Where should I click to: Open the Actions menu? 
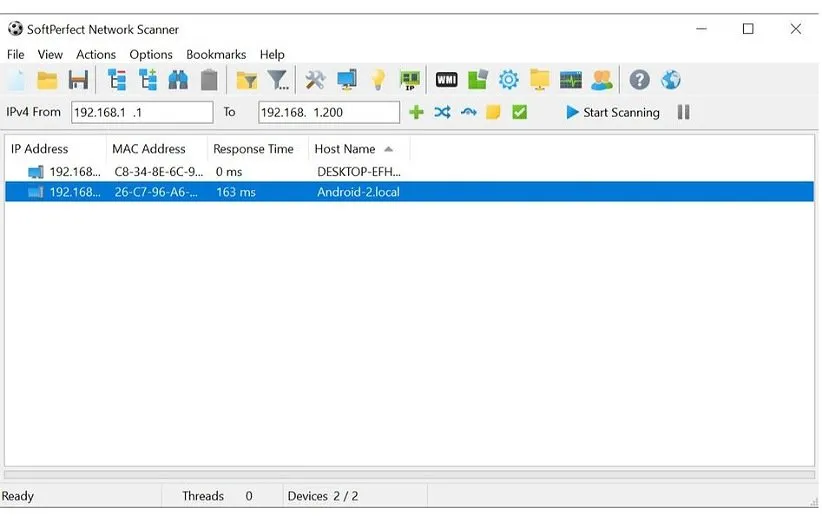pos(96,55)
